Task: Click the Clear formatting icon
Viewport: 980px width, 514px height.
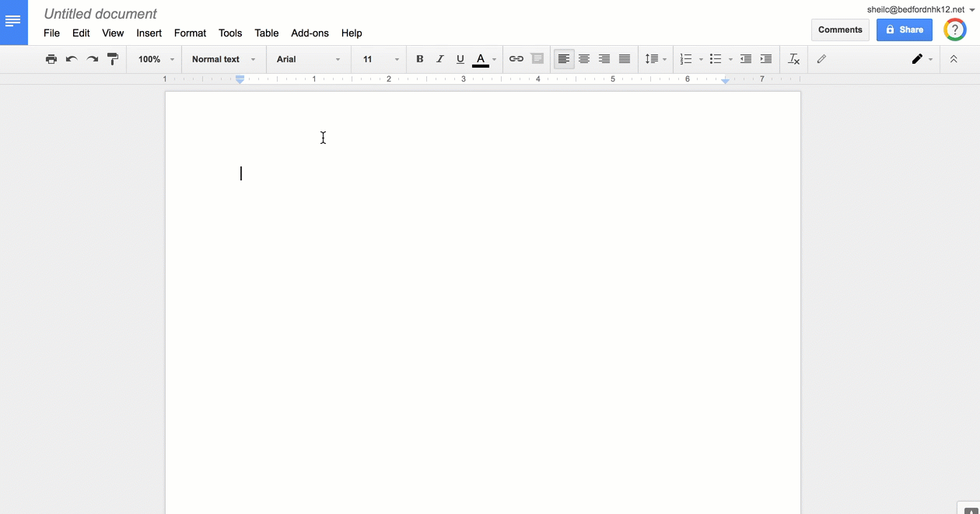Action: coord(793,59)
